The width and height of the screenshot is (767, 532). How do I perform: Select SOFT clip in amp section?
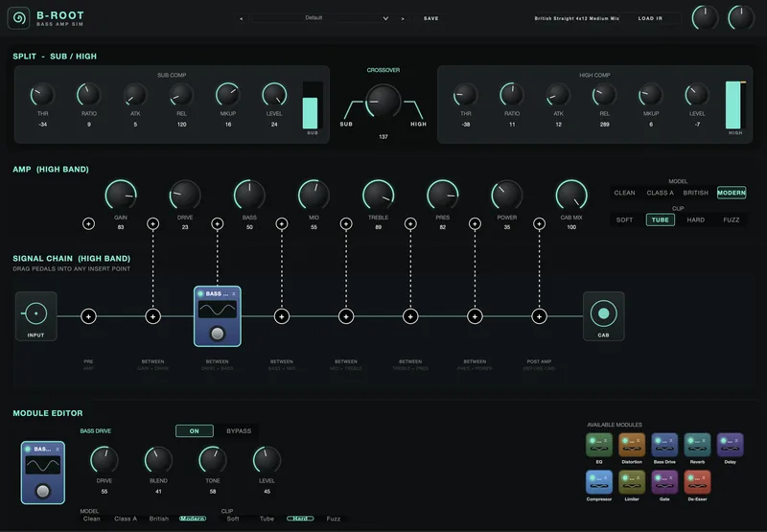(625, 220)
